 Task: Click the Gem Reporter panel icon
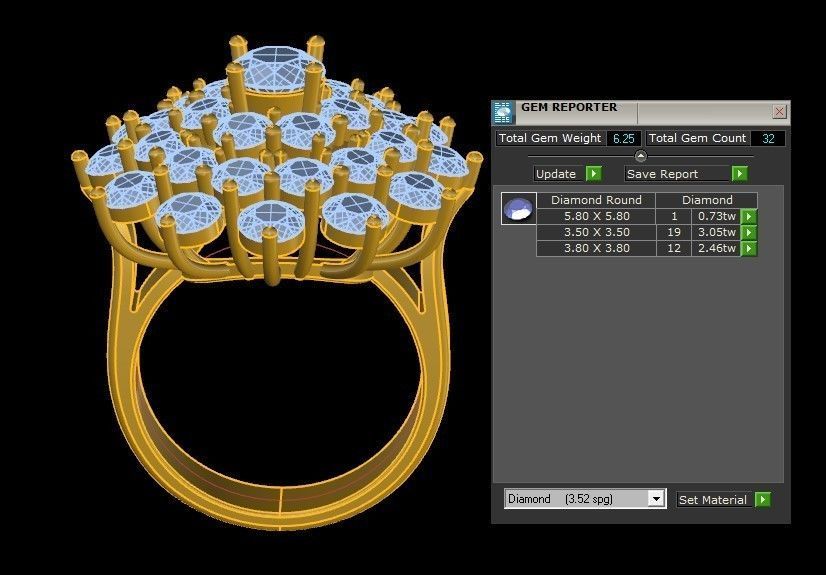coord(503,113)
